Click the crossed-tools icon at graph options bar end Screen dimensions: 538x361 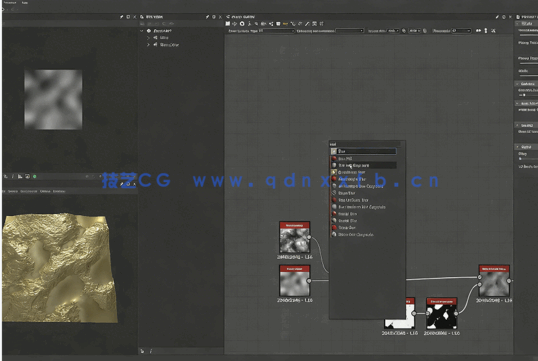493,31
